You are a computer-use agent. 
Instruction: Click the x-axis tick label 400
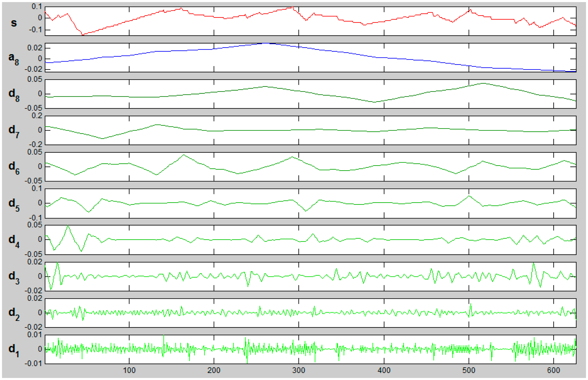point(384,370)
